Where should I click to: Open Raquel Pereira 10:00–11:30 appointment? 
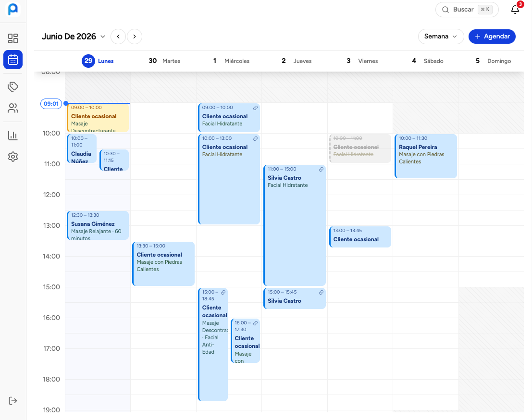point(426,156)
